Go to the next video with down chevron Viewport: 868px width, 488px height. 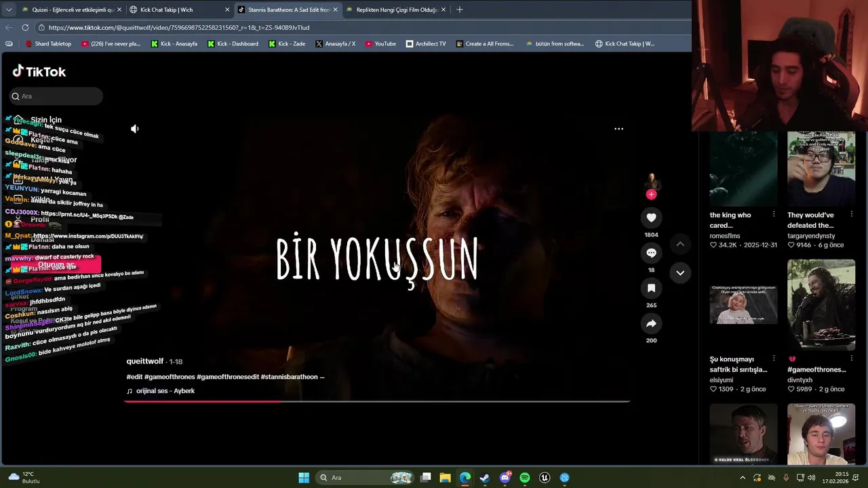pos(680,272)
